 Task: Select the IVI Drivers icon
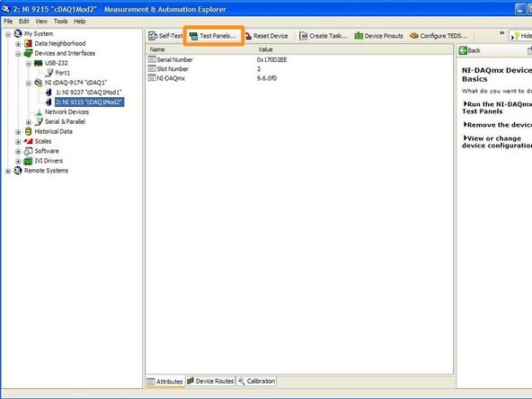pyautogui.click(x=28, y=161)
